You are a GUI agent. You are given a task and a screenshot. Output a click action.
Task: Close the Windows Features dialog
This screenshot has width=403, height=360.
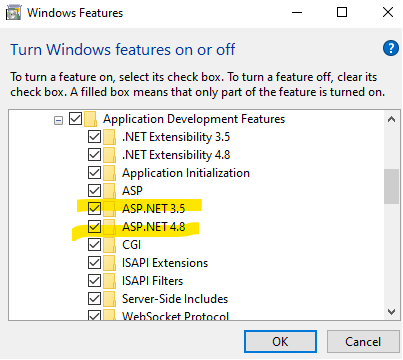tap(388, 13)
